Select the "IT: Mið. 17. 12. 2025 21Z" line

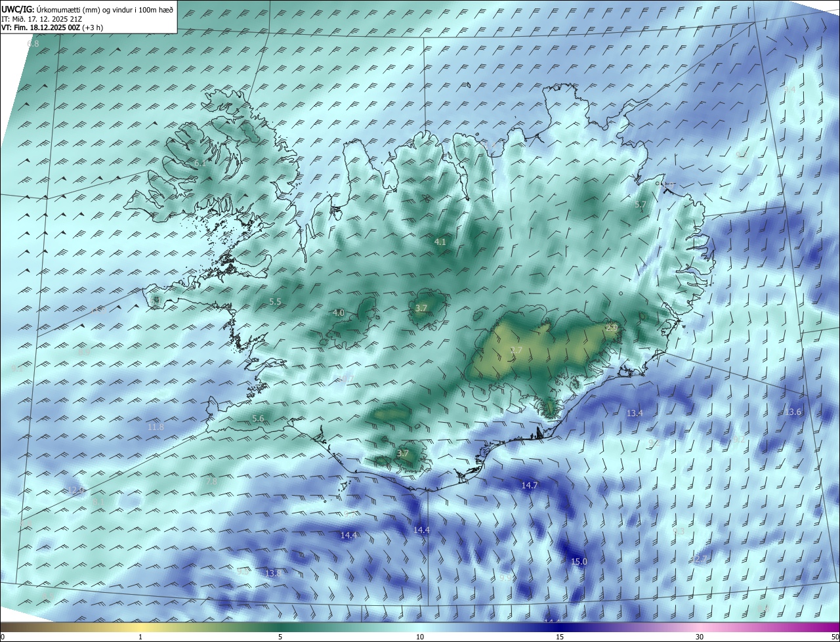41,19
